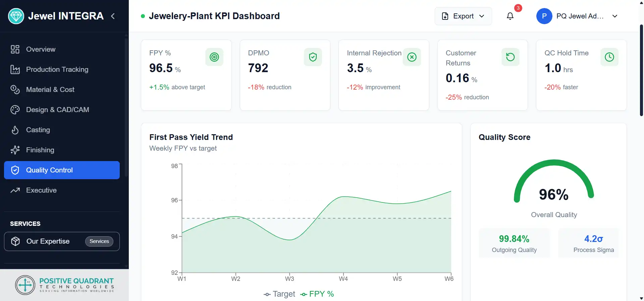Toggle the FPY % series in legend
The height and width of the screenshot is (301, 644).
coord(317,294)
